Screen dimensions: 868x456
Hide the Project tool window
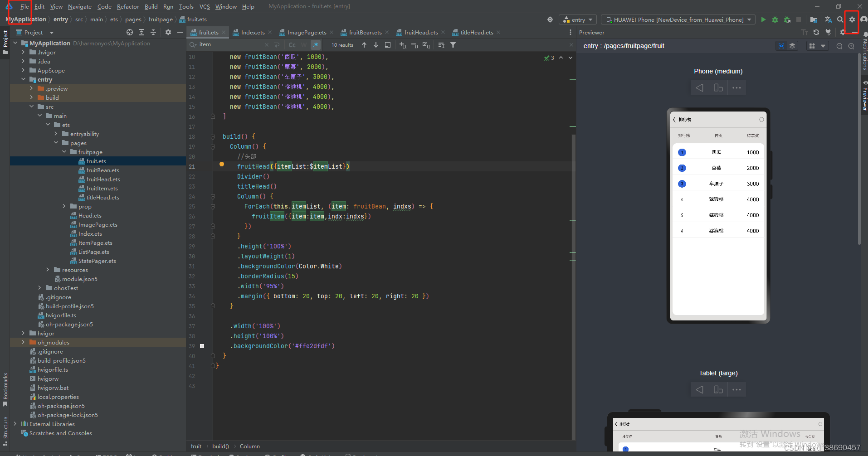(180, 32)
